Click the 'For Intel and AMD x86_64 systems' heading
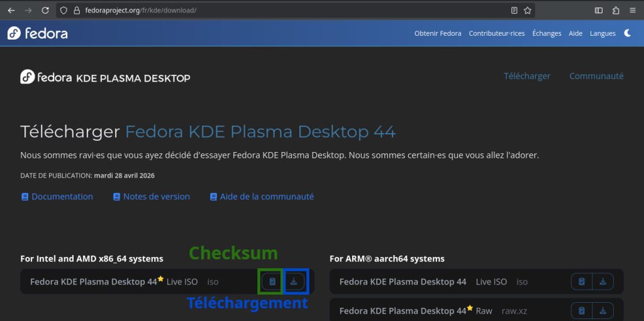 [92, 259]
